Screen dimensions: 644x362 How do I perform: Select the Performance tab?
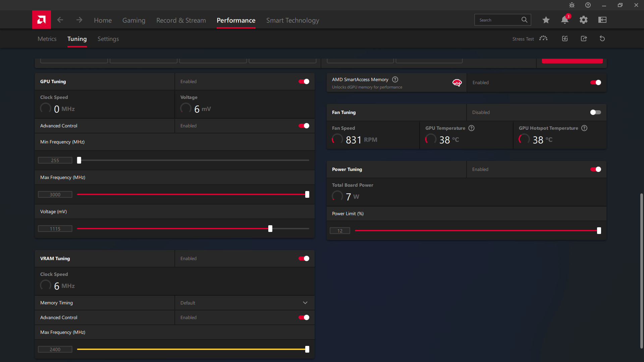coord(236,20)
